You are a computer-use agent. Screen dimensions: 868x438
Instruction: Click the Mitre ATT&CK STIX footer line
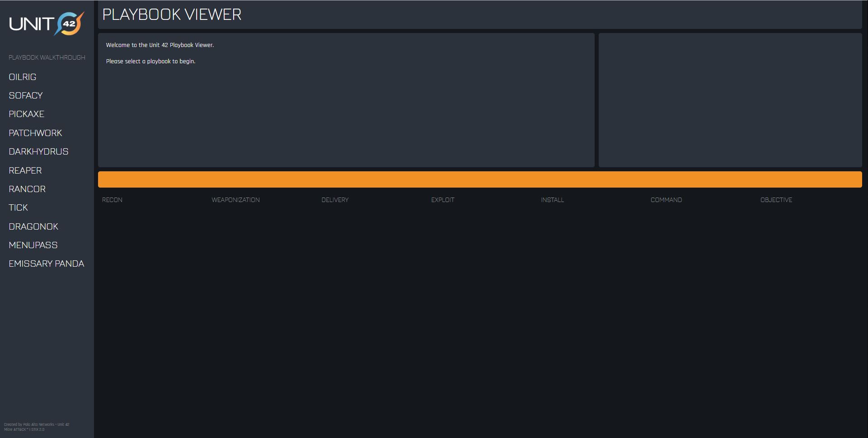[24, 429]
